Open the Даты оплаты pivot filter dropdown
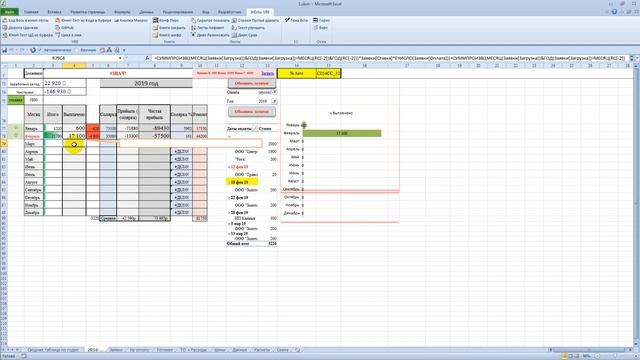Viewport: 640px width, 360px height. pos(255,128)
